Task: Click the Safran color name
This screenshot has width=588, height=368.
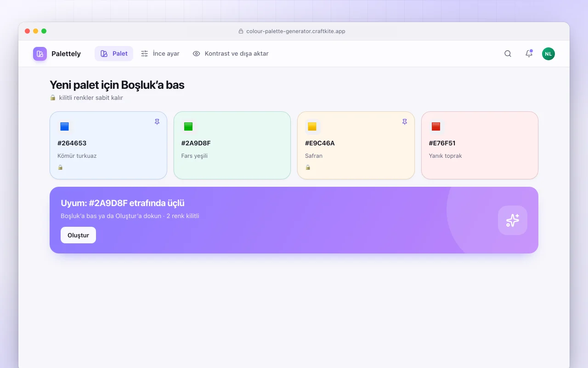Action: click(x=314, y=156)
